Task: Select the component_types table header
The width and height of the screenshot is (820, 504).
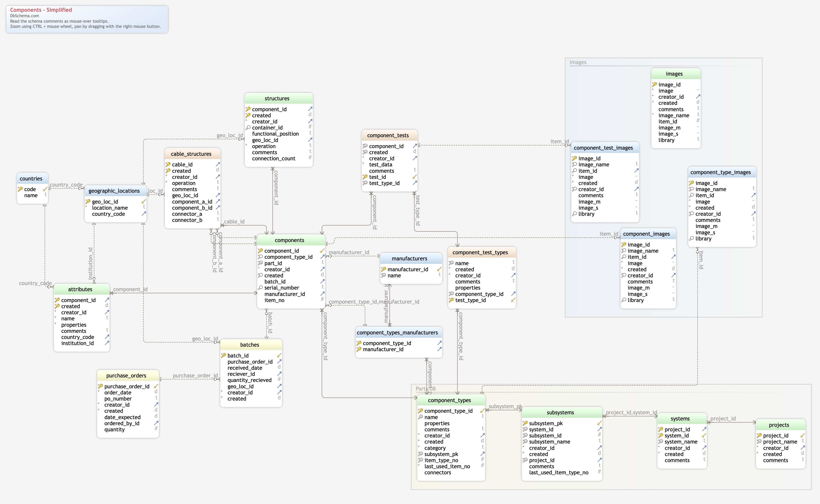Action: (451, 400)
